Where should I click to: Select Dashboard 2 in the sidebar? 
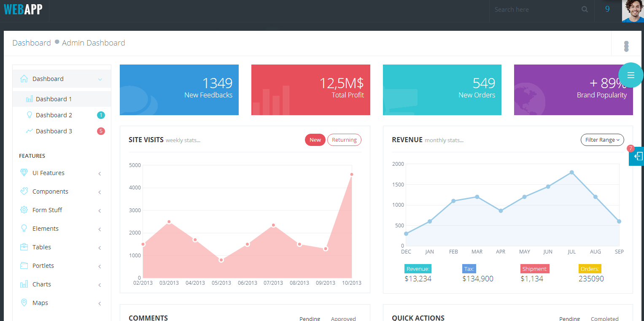coord(54,115)
